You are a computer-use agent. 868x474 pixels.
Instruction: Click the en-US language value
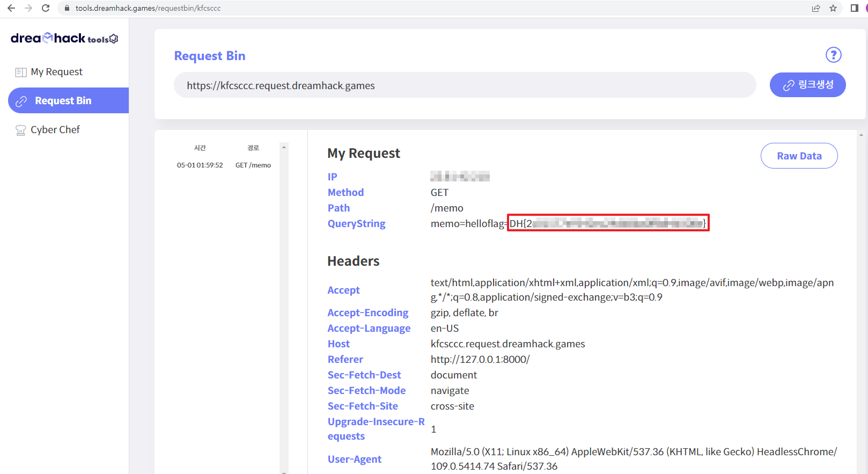(445, 328)
